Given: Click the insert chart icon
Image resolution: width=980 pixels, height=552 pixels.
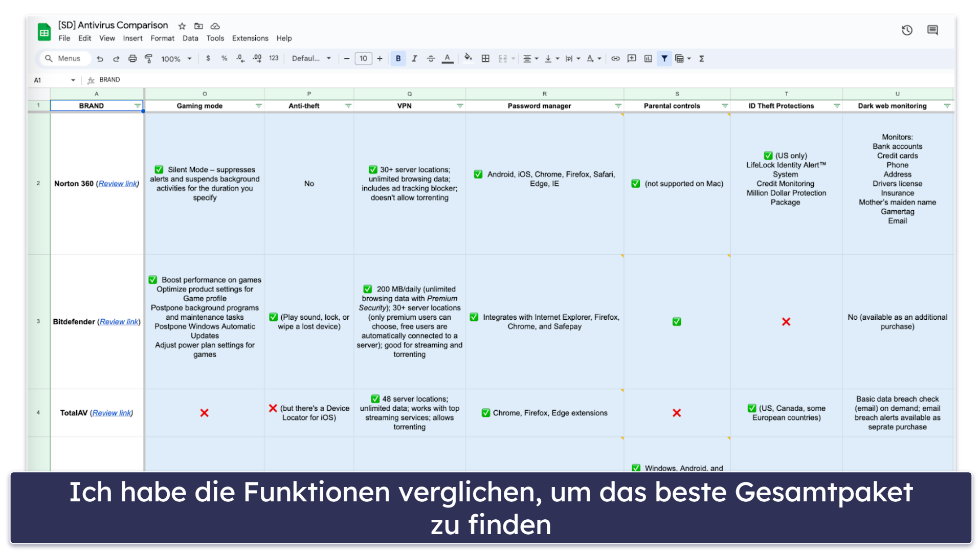Looking at the screenshot, I should tap(648, 58).
